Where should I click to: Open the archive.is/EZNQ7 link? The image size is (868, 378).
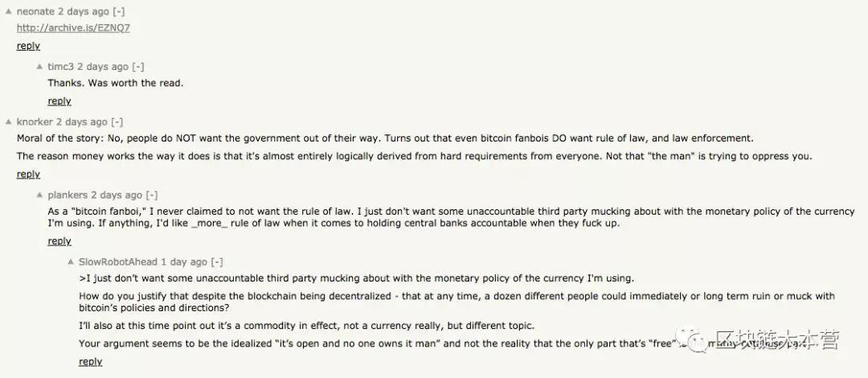73,27
